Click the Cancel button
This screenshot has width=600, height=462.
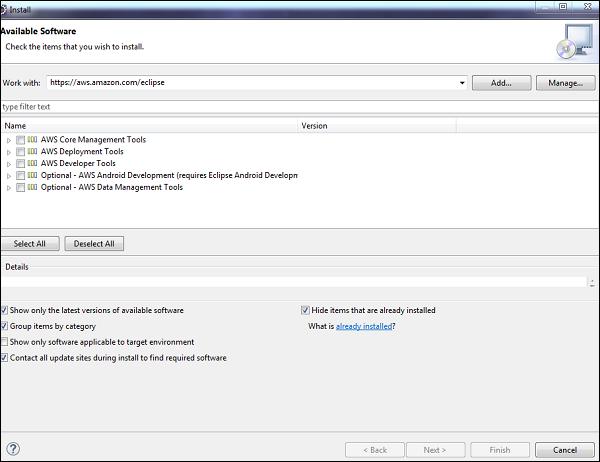click(565, 450)
